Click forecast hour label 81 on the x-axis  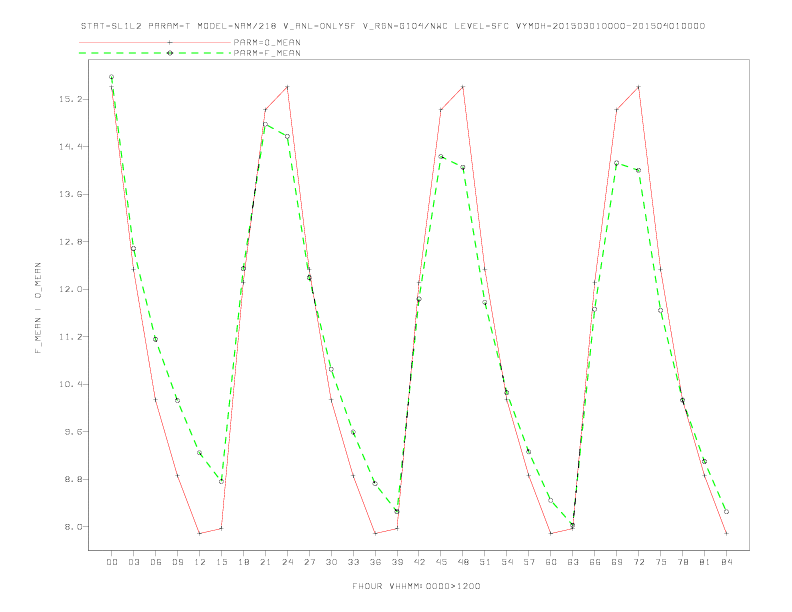(705, 562)
